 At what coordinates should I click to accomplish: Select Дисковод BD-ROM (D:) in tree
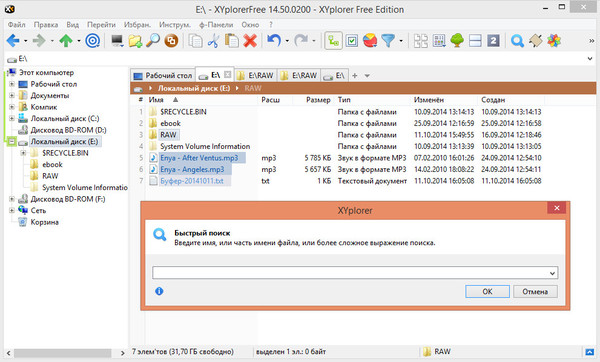[68, 130]
